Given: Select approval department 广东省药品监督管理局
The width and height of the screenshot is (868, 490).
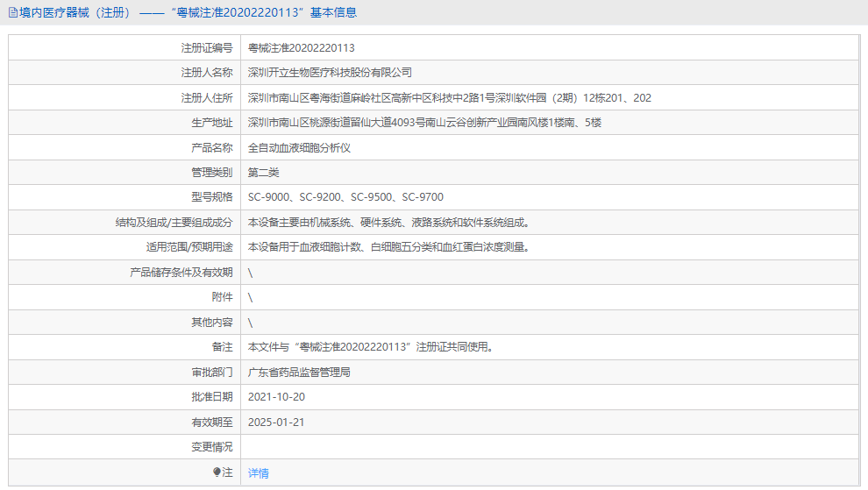Looking at the screenshot, I should point(300,373).
